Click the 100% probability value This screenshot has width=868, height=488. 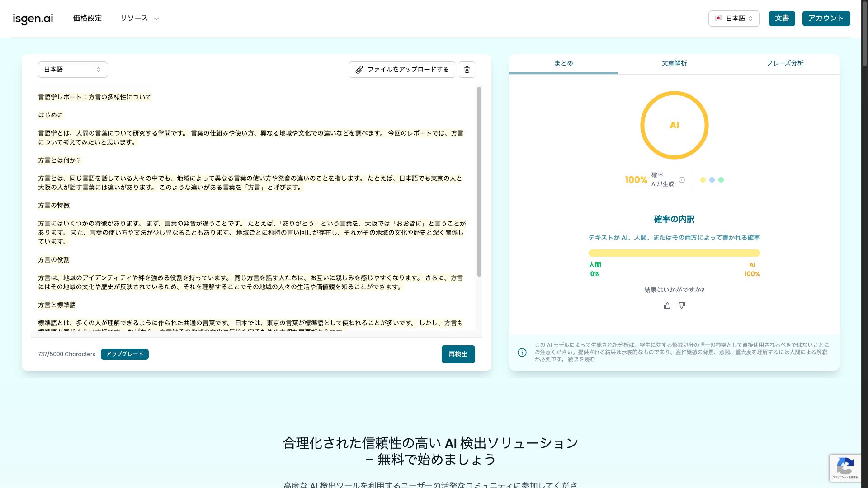coord(636,180)
